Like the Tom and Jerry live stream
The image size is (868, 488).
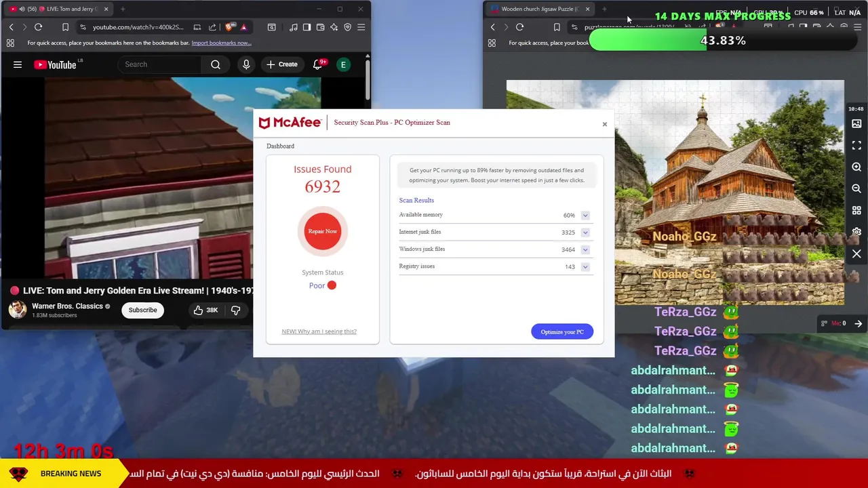coord(205,310)
